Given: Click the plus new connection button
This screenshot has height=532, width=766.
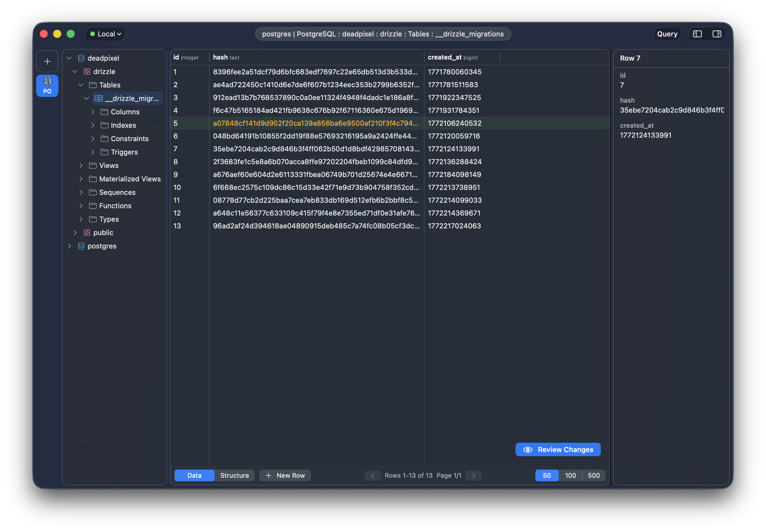Looking at the screenshot, I should [47, 61].
